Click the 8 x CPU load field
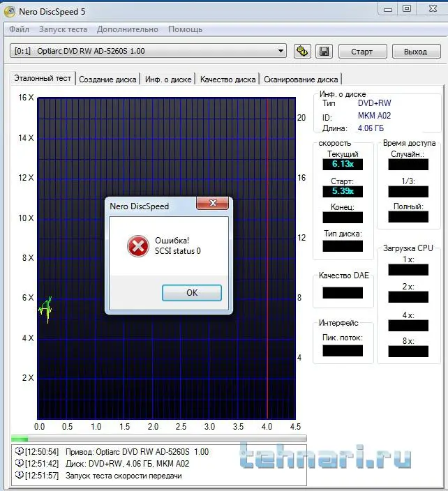The height and width of the screenshot is (491, 448). point(408,352)
